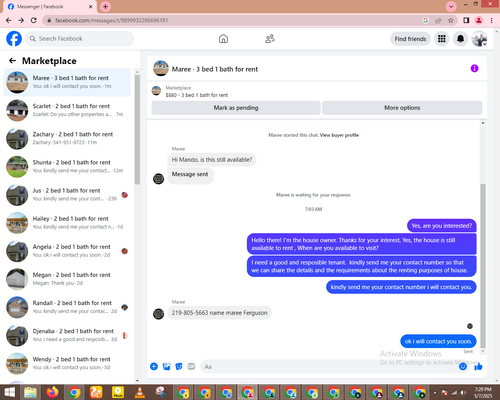Open the notifications bell
Screen dimensions: 500x400
click(460, 39)
